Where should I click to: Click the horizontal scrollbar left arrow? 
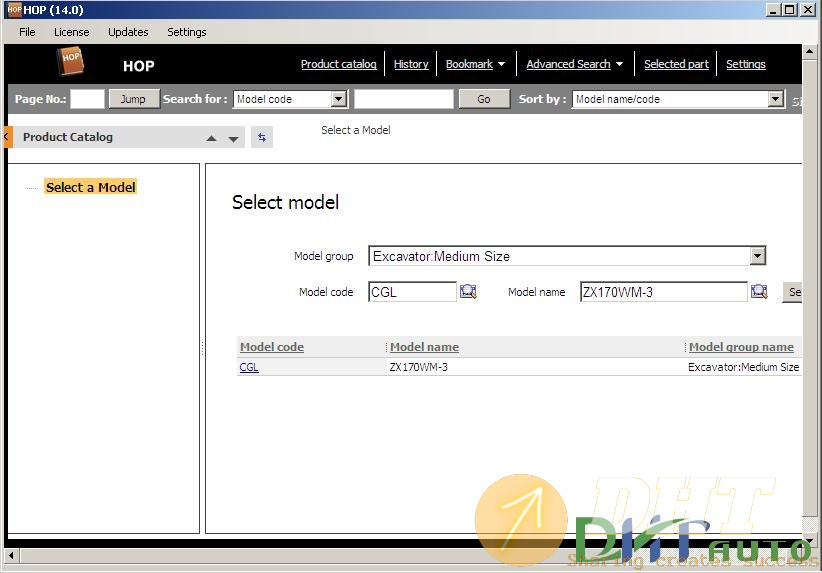point(11,555)
